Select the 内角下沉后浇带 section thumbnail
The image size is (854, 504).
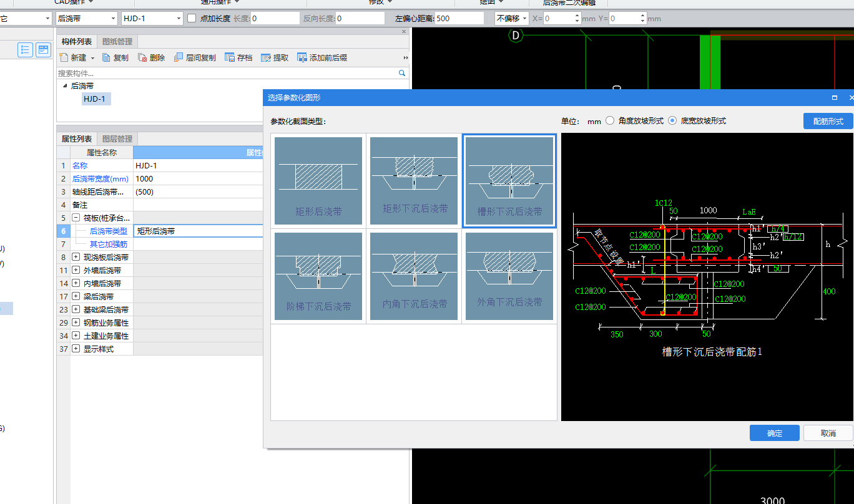coord(415,276)
